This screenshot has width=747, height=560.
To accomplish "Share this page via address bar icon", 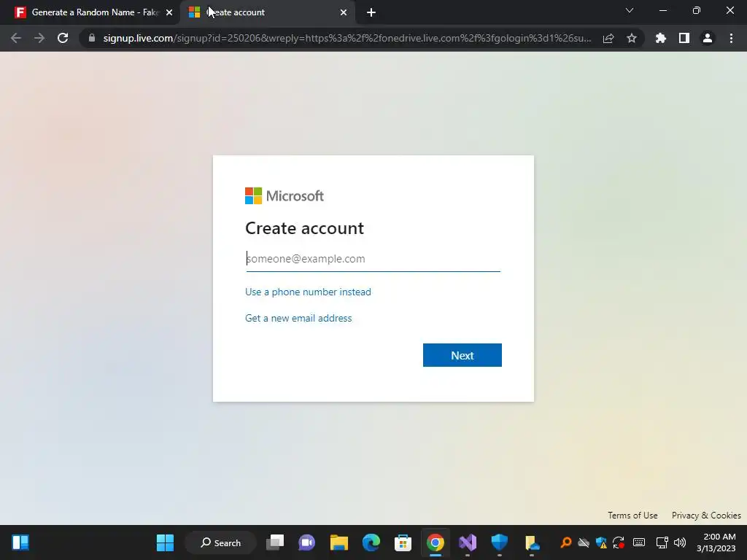I will pyautogui.click(x=608, y=39).
